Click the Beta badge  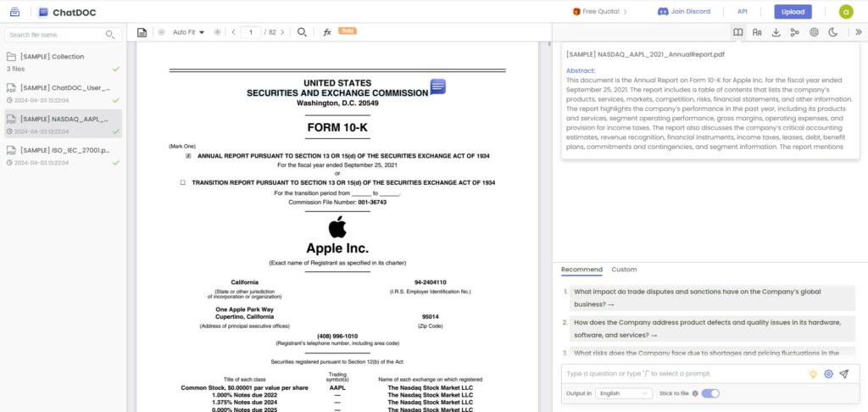coord(348,31)
